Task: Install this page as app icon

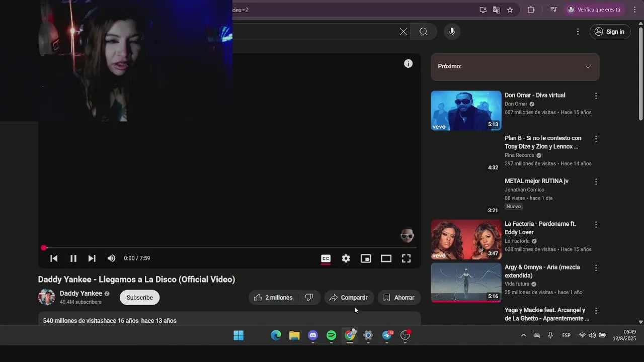Action: 483,10
